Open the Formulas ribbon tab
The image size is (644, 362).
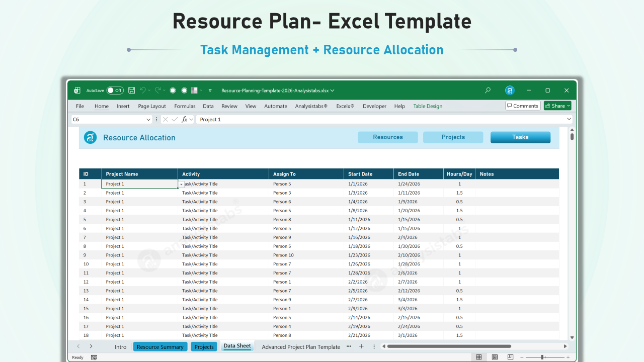pyautogui.click(x=185, y=106)
